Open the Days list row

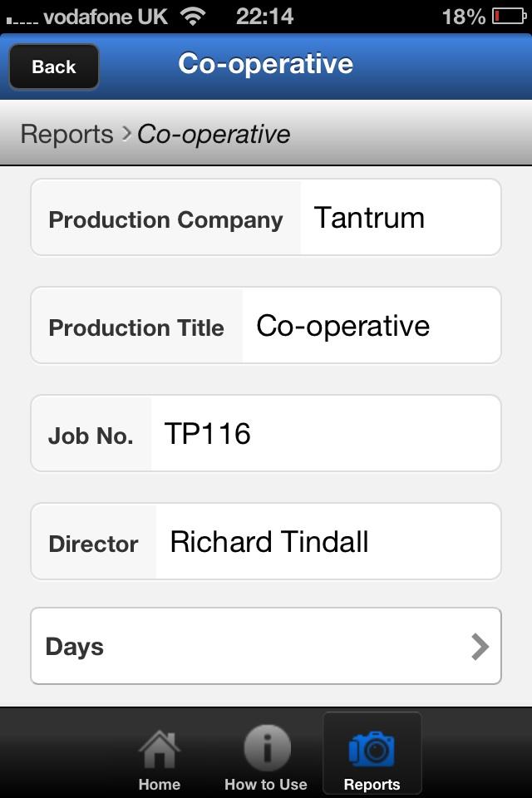click(x=266, y=646)
